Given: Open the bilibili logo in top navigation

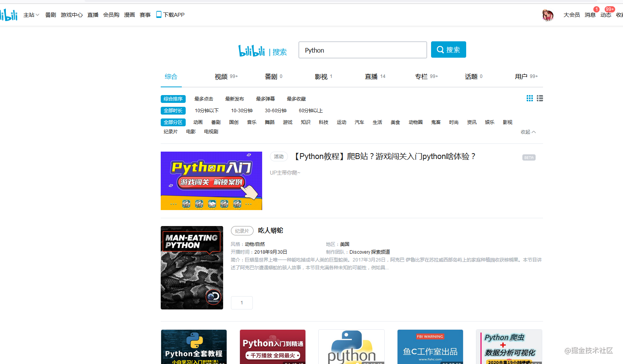Looking at the screenshot, I should pos(9,15).
